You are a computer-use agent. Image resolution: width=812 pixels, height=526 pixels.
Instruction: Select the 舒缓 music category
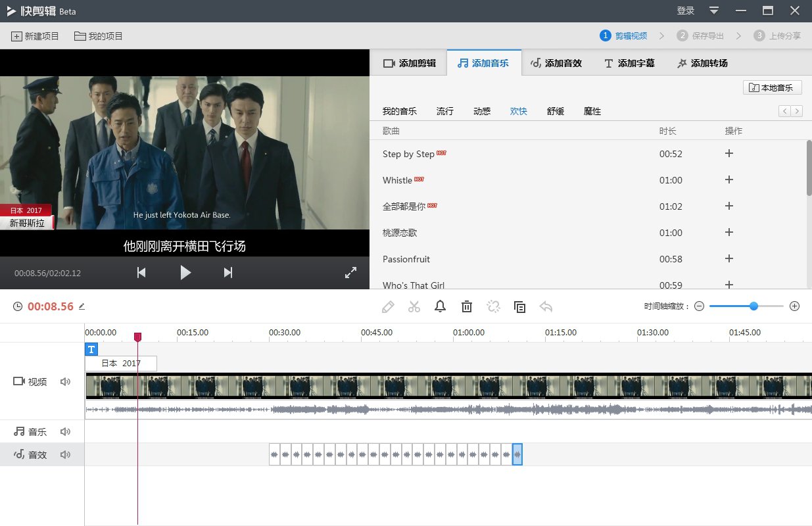556,111
